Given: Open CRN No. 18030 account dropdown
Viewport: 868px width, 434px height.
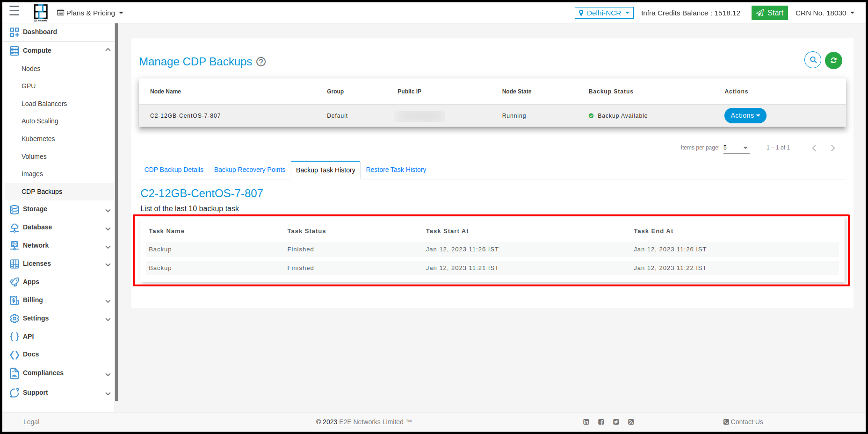Looking at the screenshot, I should 825,13.
